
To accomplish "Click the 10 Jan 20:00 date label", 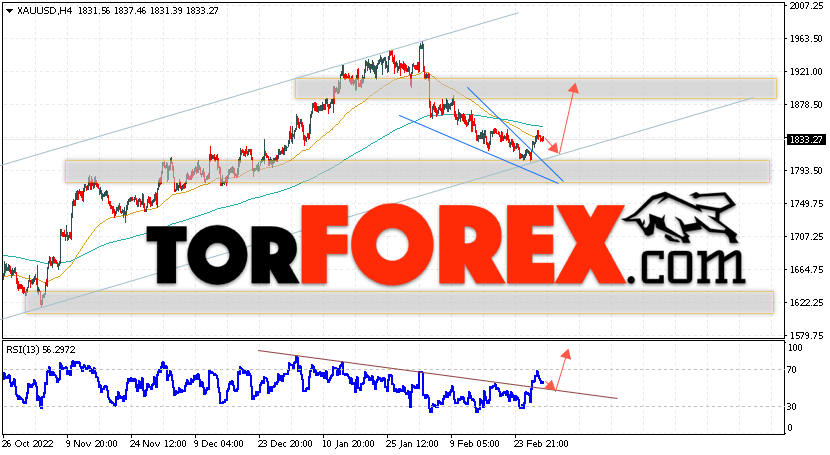I will click(x=350, y=443).
